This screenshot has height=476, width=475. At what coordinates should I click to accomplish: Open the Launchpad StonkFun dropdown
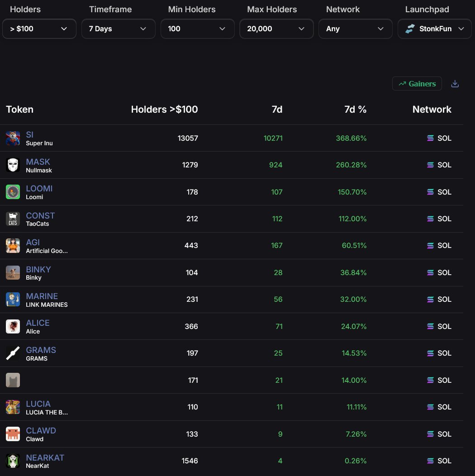pos(435,29)
